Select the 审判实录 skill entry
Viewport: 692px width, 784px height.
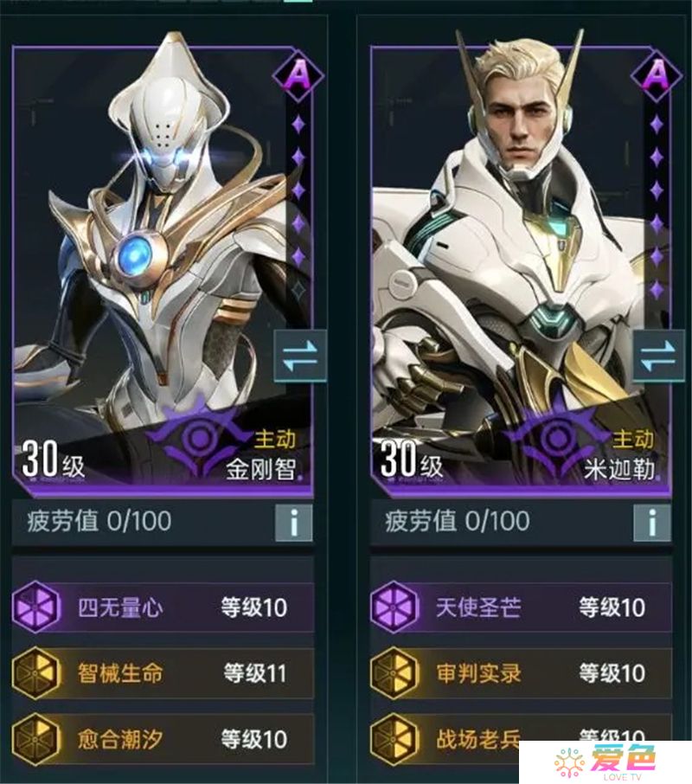click(521, 673)
